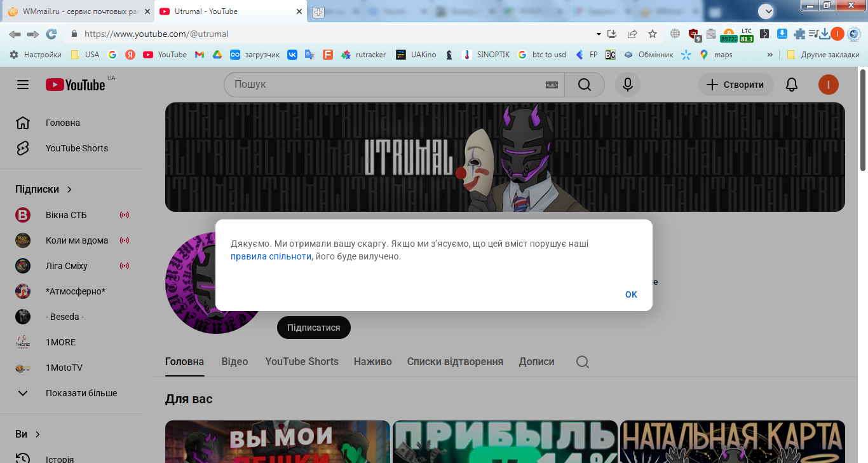The image size is (868, 463).
Task: Open the - Beseda - subscription
Action: tap(71, 317)
